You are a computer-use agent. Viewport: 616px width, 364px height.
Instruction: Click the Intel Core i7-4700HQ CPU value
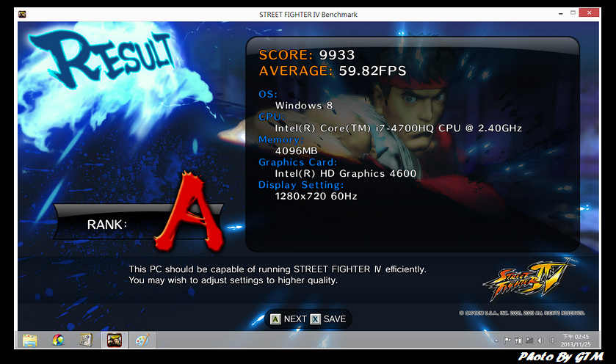(x=399, y=128)
